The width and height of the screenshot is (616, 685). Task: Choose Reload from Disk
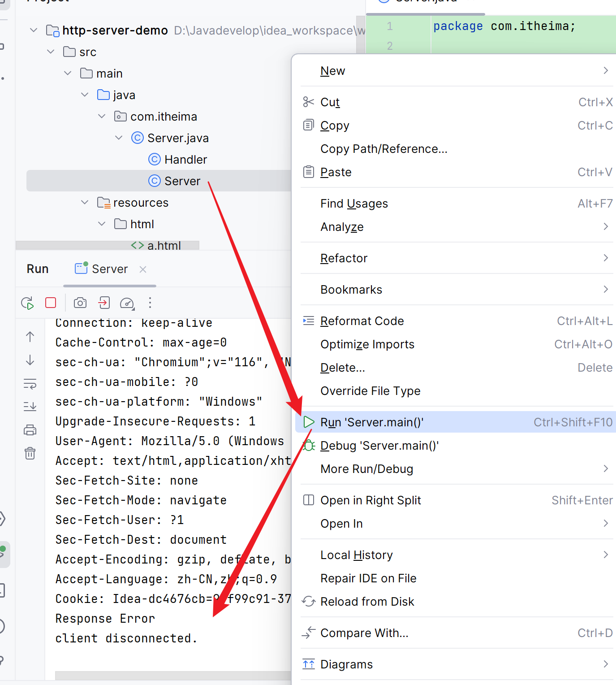(x=456, y=602)
